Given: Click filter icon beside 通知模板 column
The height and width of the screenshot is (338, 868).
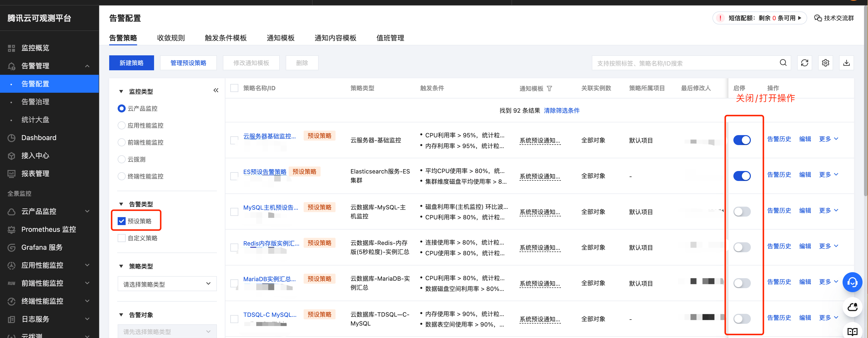Looking at the screenshot, I should 549,88.
